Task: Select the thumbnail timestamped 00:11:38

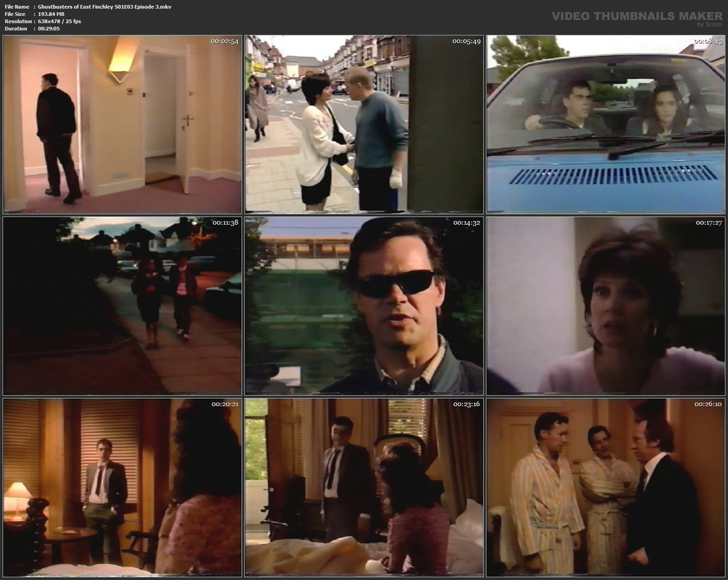Action: click(x=122, y=306)
